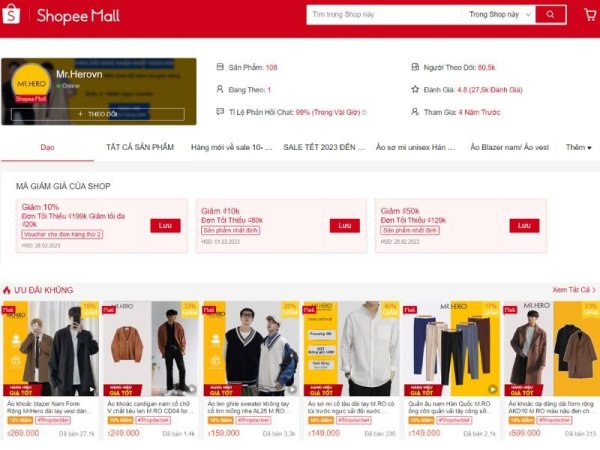Screen dimensions: 600x450
Task: Save the Giảm ₫50k voucher with Lưu
Action: (x=524, y=226)
